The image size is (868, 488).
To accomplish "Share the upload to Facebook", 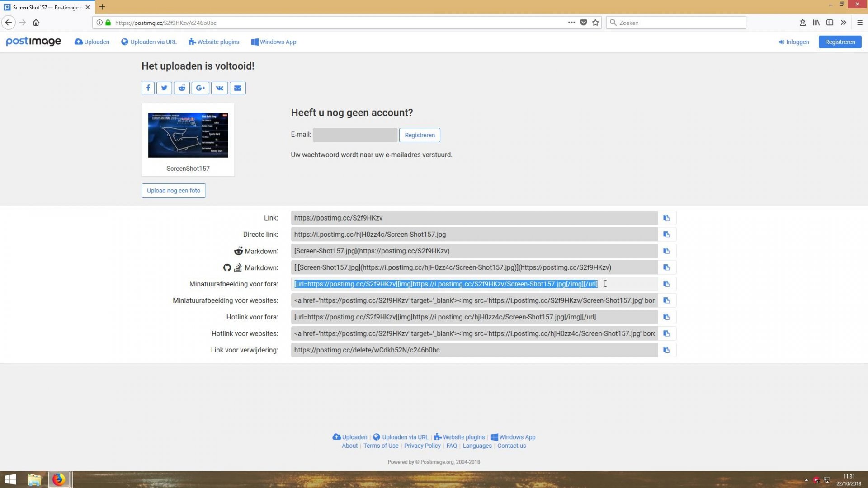I will click(148, 88).
